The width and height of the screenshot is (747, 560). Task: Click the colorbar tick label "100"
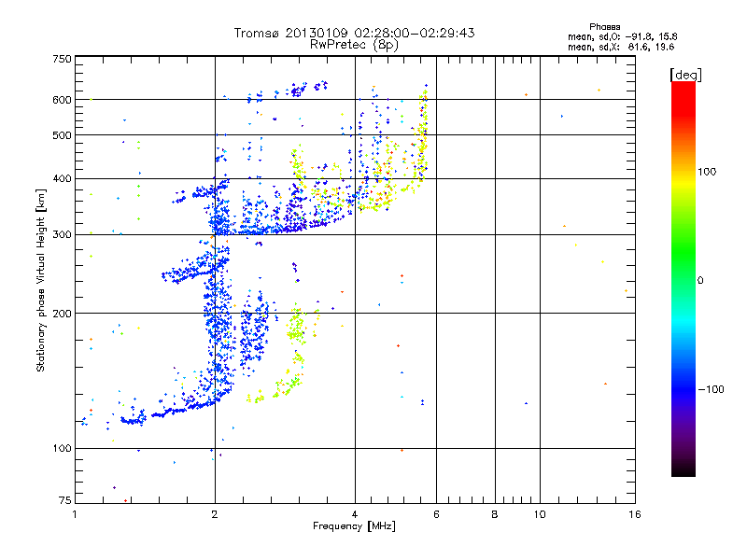[x=707, y=172]
